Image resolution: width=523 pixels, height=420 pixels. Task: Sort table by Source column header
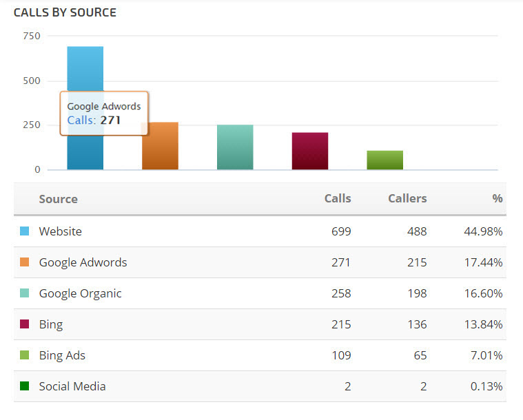[59, 199]
